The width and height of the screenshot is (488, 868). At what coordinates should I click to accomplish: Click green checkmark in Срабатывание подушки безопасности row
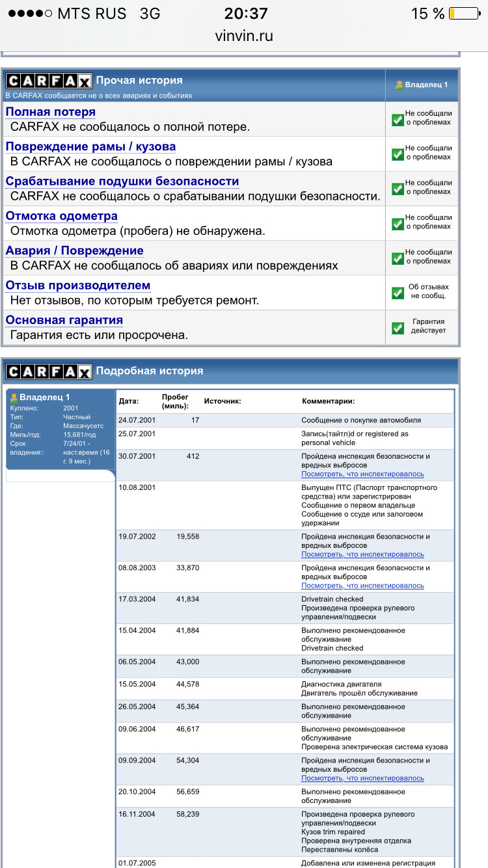click(x=398, y=189)
